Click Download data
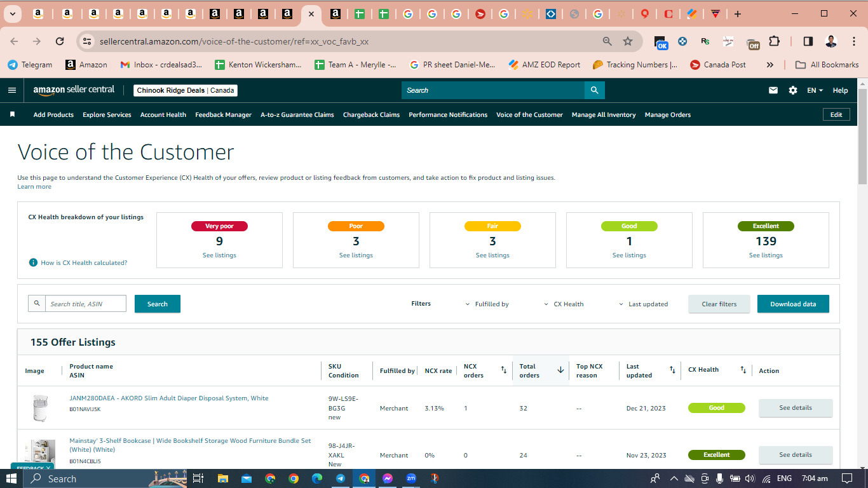868x488 pixels. click(793, 304)
